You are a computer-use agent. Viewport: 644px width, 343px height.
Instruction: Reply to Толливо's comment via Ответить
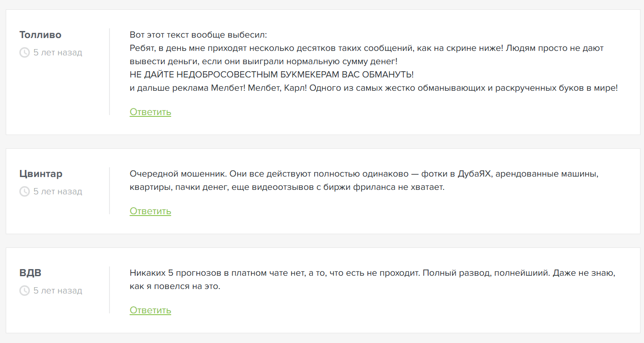point(150,112)
